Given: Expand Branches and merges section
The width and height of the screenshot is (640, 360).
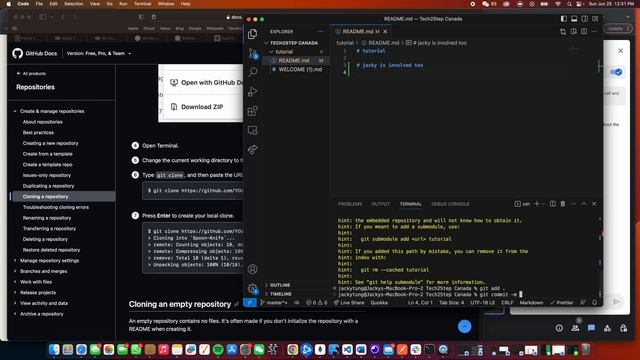Looking at the screenshot, I should click(x=43, y=271).
